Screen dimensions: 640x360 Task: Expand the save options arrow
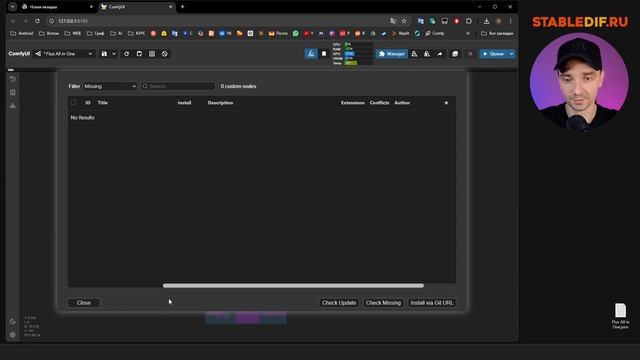click(114, 54)
